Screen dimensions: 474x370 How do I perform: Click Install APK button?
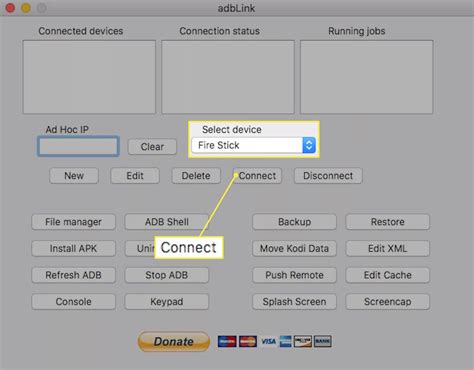pyautogui.click(x=74, y=249)
